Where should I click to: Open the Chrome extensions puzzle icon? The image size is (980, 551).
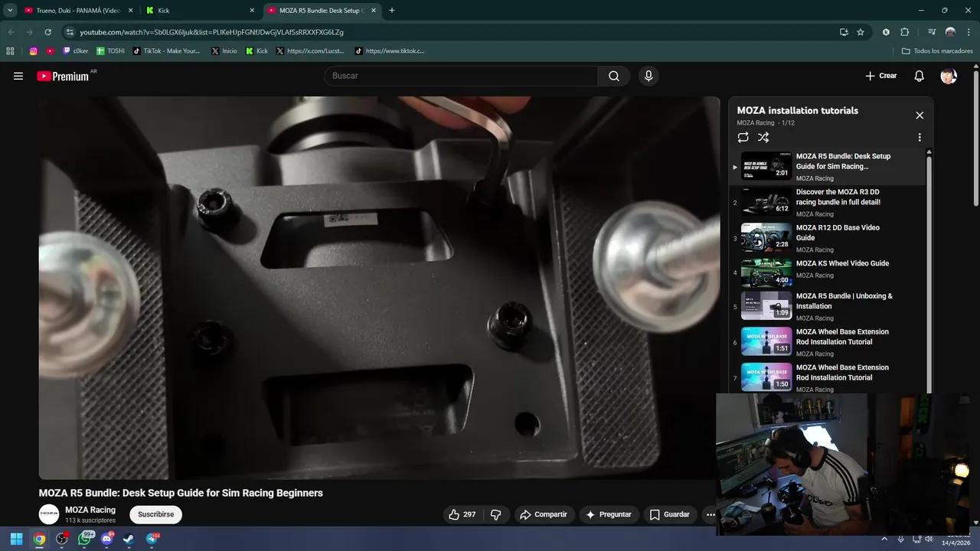(904, 32)
